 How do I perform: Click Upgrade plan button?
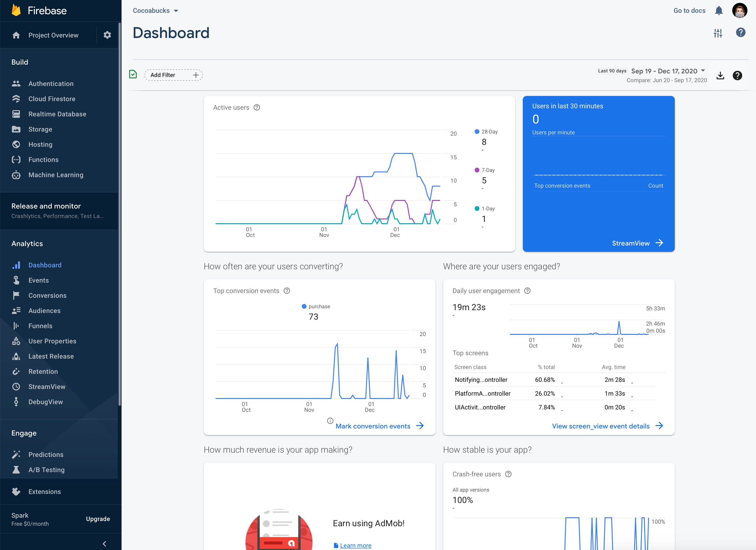tap(98, 519)
